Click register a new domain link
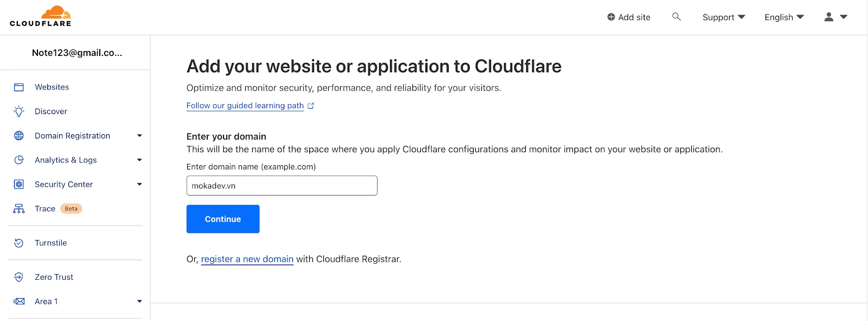Screen dimensions: 868x321 click(247, 259)
